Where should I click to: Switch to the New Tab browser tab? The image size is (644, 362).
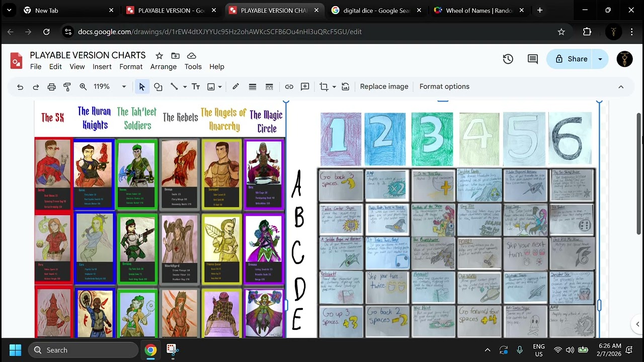[68, 10]
